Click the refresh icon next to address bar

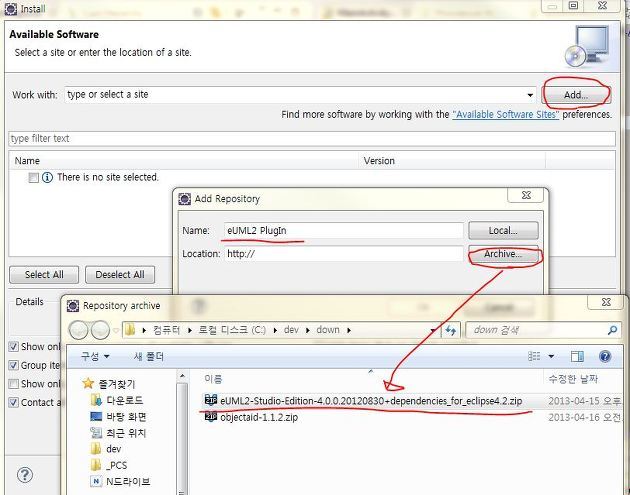(x=451, y=330)
